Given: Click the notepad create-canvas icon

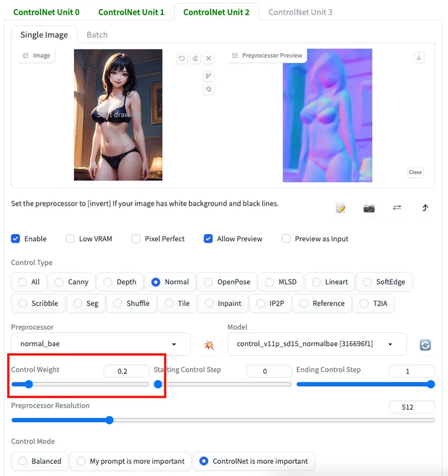Looking at the screenshot, I should 340,208.
